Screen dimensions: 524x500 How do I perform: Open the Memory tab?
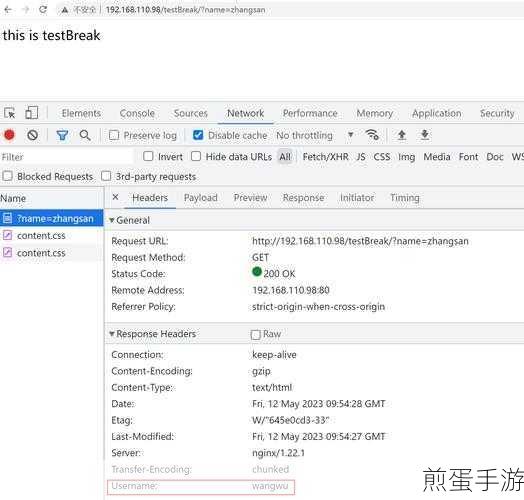375,113
